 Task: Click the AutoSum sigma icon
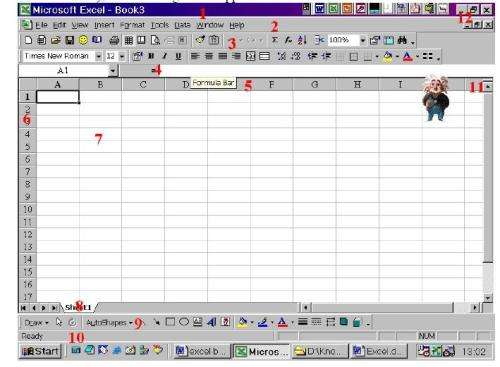274,40
